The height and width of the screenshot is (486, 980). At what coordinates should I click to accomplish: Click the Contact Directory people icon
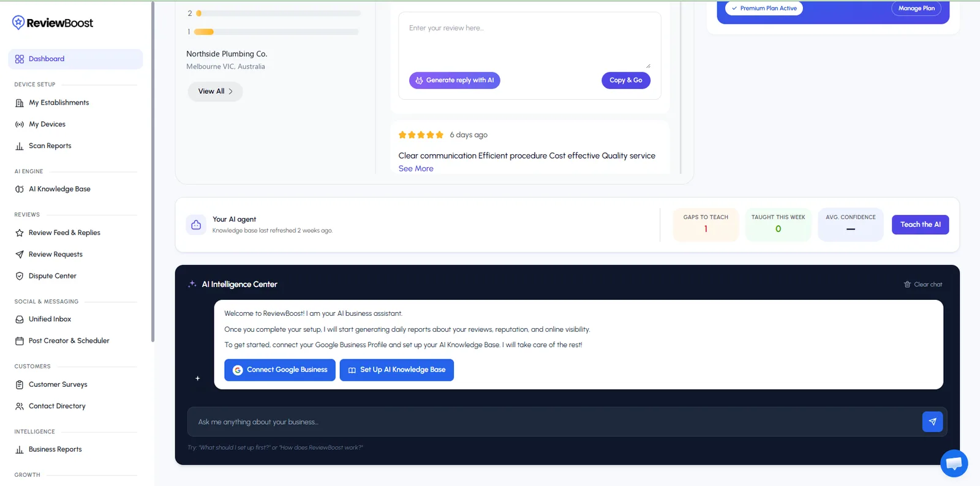tap(20, 406)
